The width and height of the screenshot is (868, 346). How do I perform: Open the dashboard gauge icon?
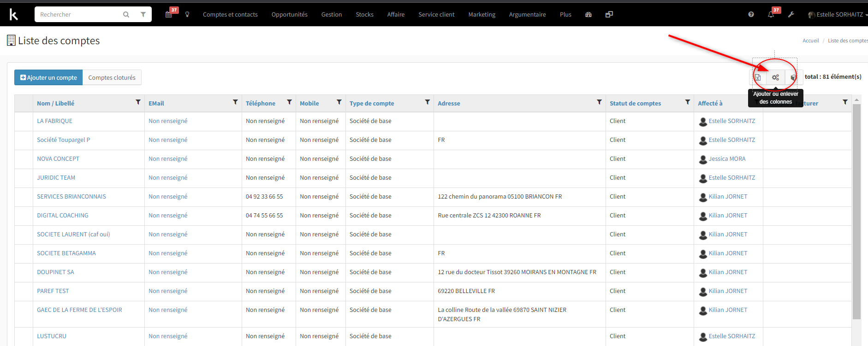pyautogui.click(x=588, y=15)
